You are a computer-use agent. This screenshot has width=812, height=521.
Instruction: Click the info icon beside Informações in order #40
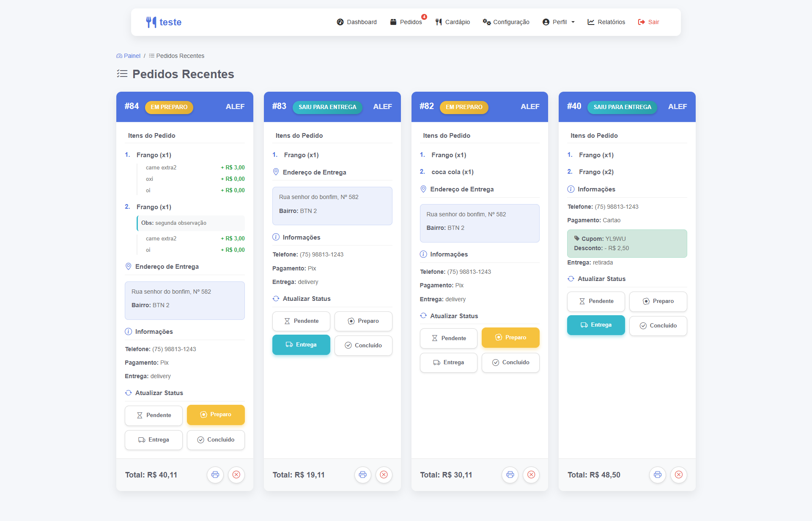pyautogui.click(x=571, y=189)
